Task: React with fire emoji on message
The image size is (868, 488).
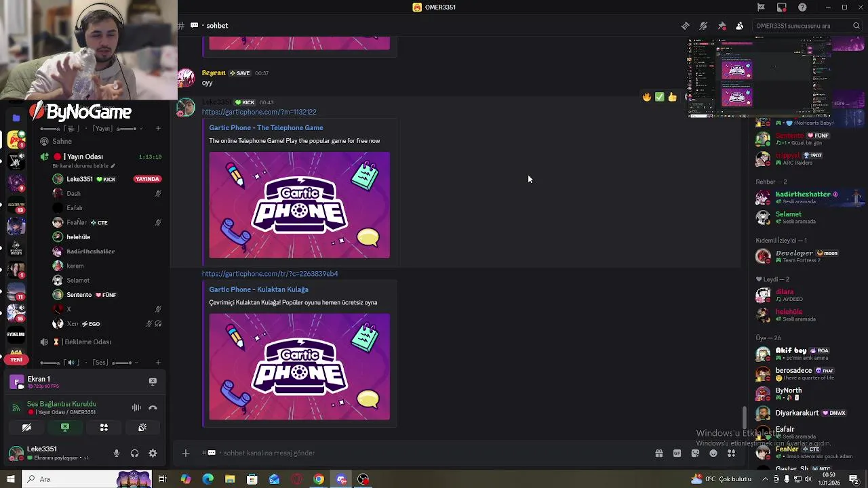Action: (x=647, y=97)
